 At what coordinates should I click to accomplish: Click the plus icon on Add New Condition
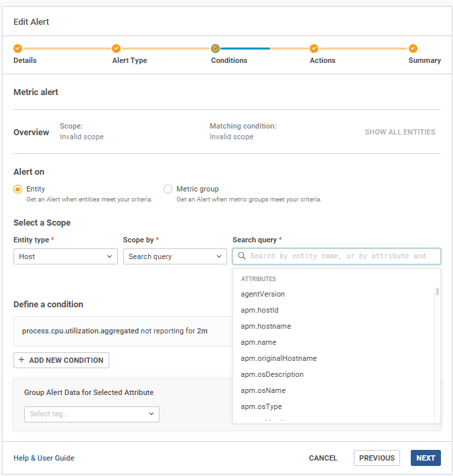(x=21, y=360)
